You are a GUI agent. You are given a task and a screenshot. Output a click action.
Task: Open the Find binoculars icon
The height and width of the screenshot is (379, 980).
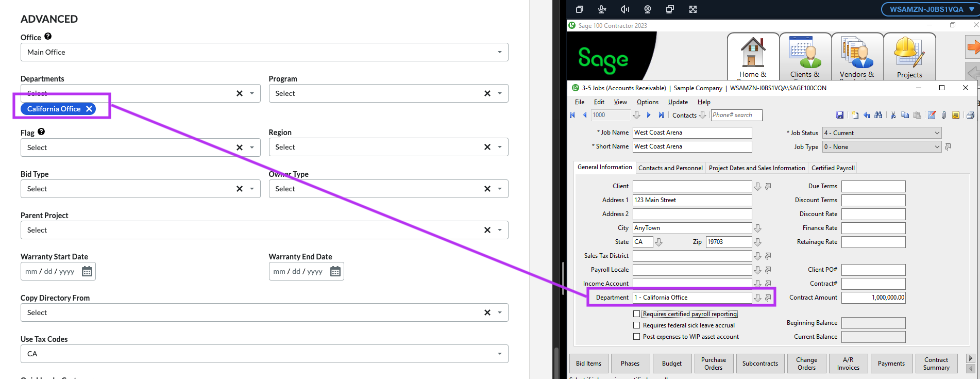click(x=878, y=115)
